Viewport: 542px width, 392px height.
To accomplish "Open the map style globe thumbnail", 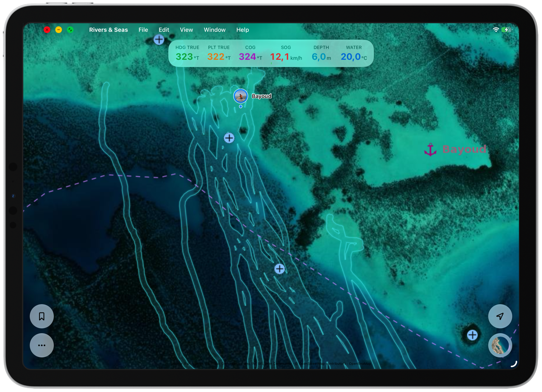I will 500,345.
